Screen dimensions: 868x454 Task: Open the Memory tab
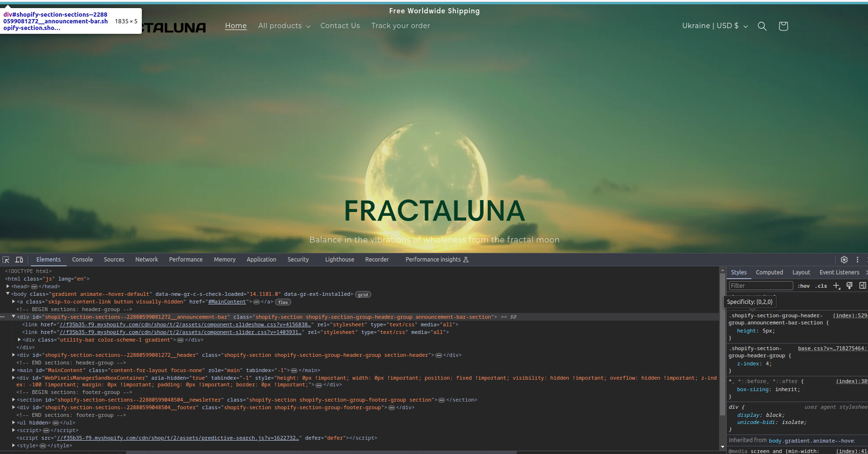(x=225, y=260)
